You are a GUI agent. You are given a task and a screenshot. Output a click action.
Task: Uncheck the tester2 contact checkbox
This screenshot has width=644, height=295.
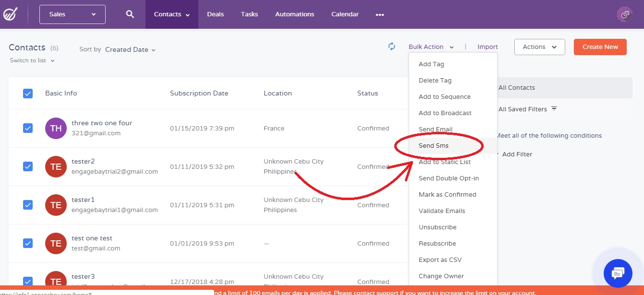coord(28,166)
